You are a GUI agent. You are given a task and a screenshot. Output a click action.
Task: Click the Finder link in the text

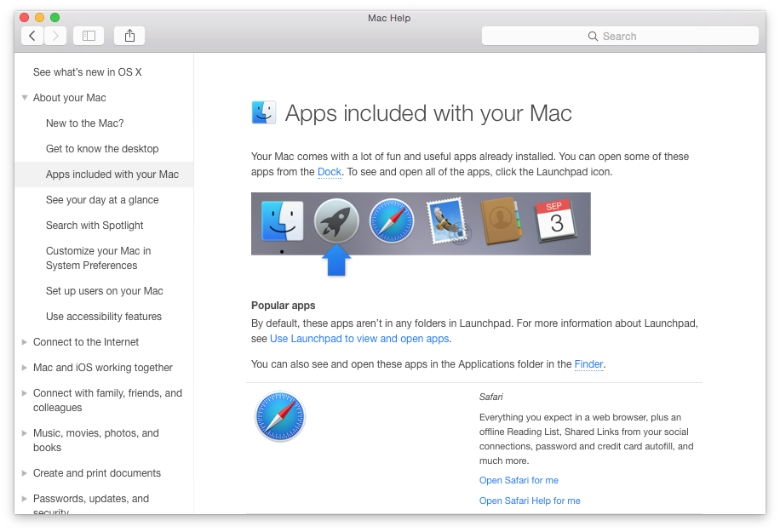pyautogui.click(x=588, y=364)
